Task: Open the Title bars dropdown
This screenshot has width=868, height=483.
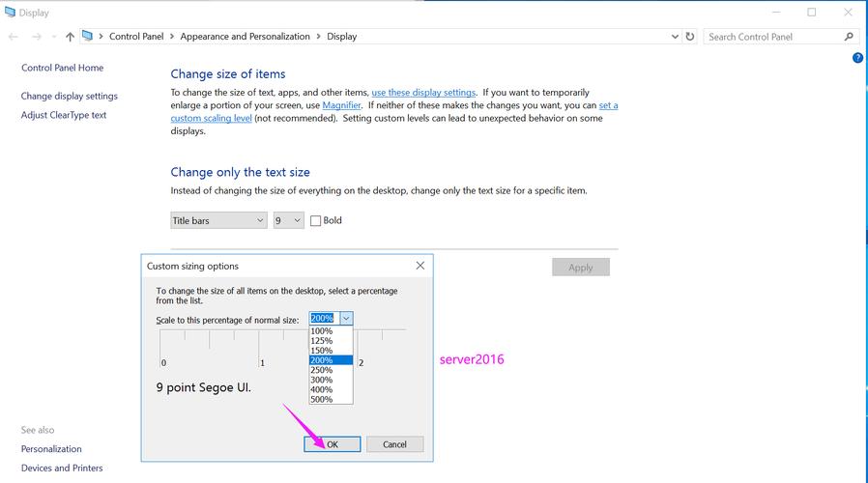Action: 218,221
